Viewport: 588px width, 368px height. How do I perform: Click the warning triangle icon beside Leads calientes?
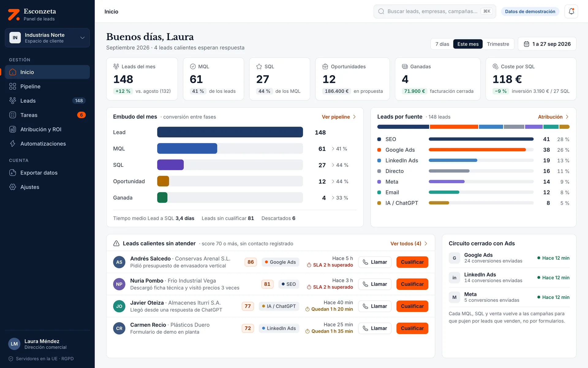(116, 243)
